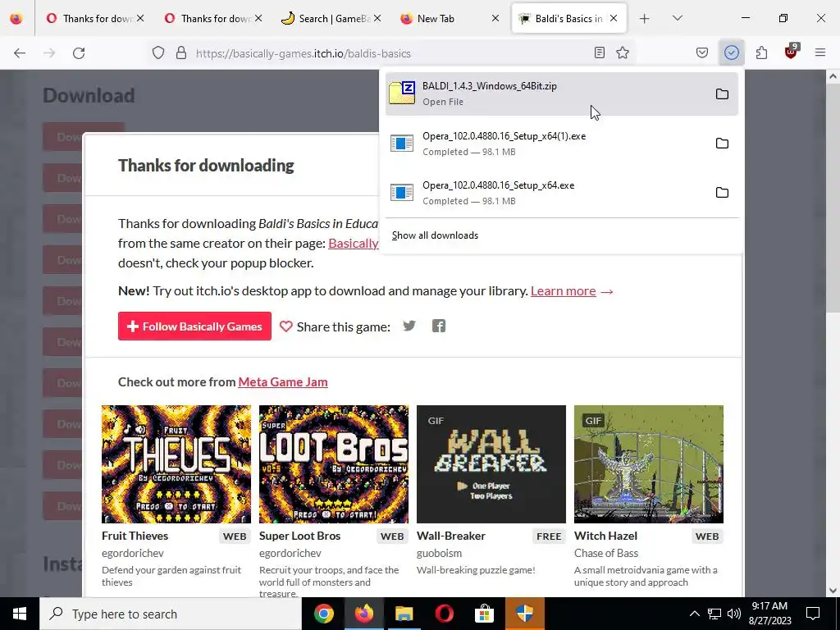
Task: Open Witch Hazel game thumbnail
Action: 649,464
